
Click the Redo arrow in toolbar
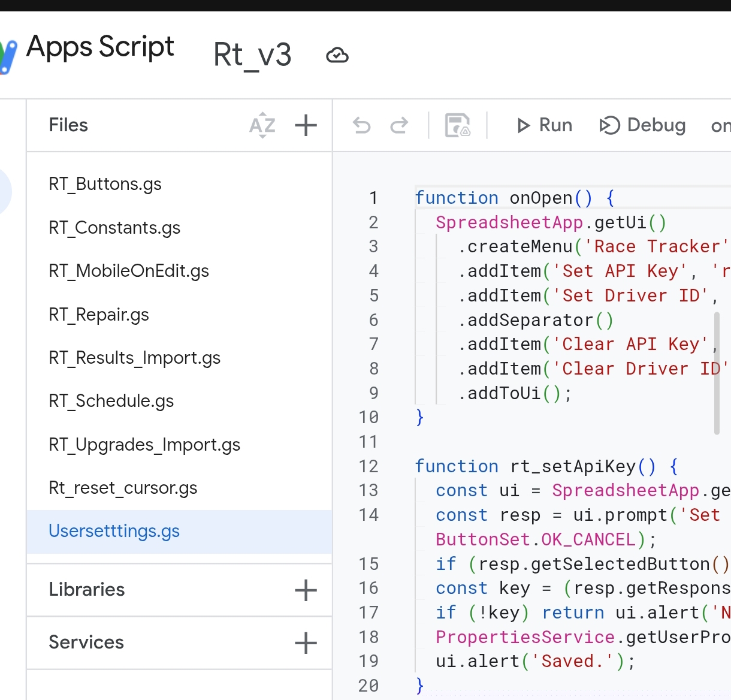[x=399, y=125]
